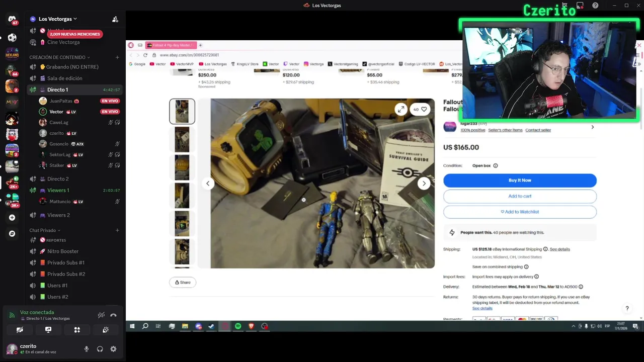Join the Viewers 2 voice channel
644x362 pixels.
(74, 215)
